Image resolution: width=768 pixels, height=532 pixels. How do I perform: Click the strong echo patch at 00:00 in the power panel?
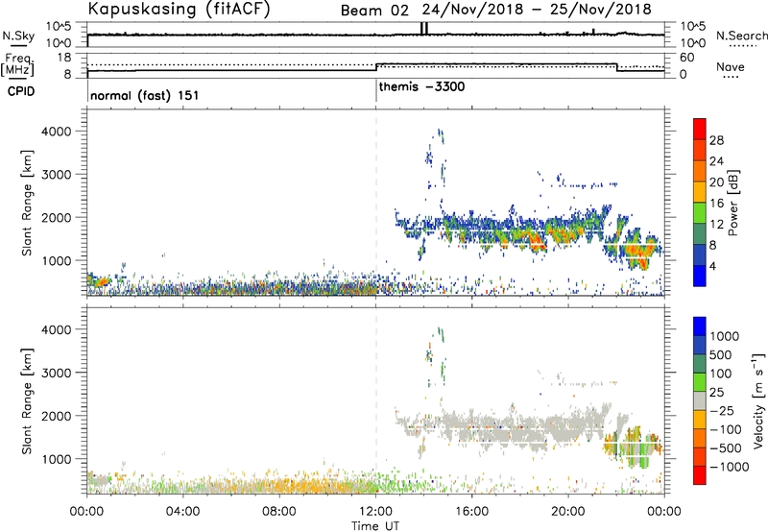coord(98,281)
